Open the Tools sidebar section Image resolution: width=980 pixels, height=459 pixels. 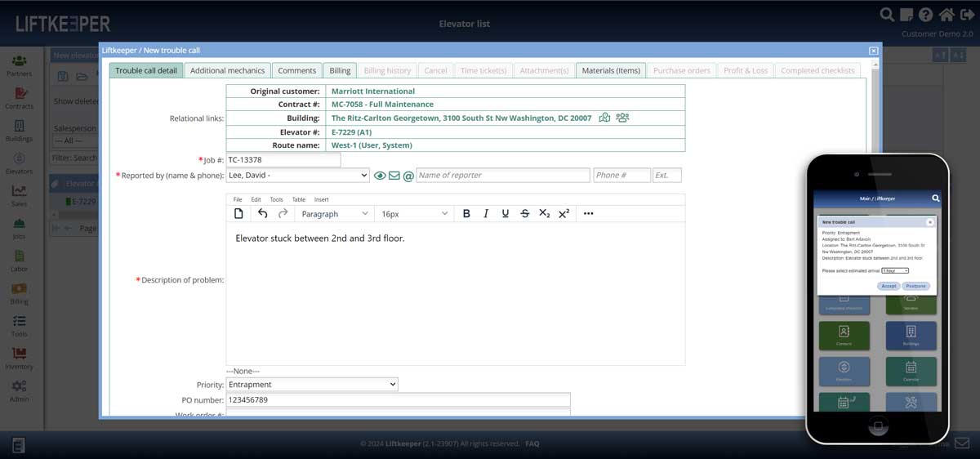click(x=19, y=326)
